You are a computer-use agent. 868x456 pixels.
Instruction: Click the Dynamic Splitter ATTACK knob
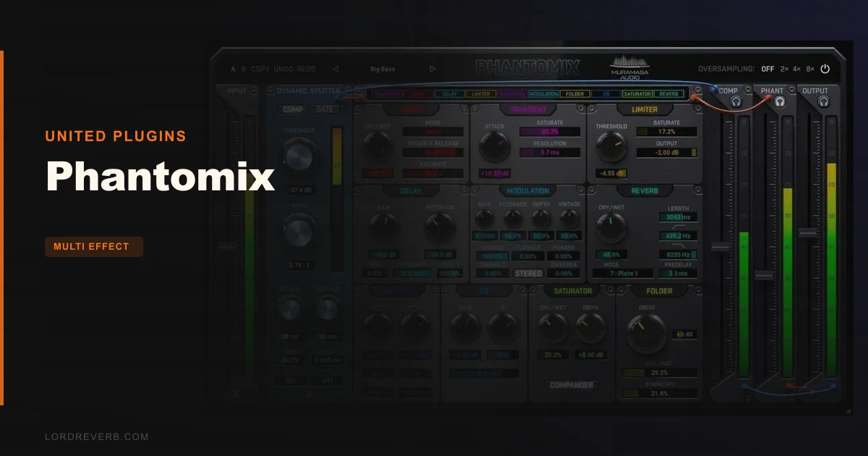point(289,309)
